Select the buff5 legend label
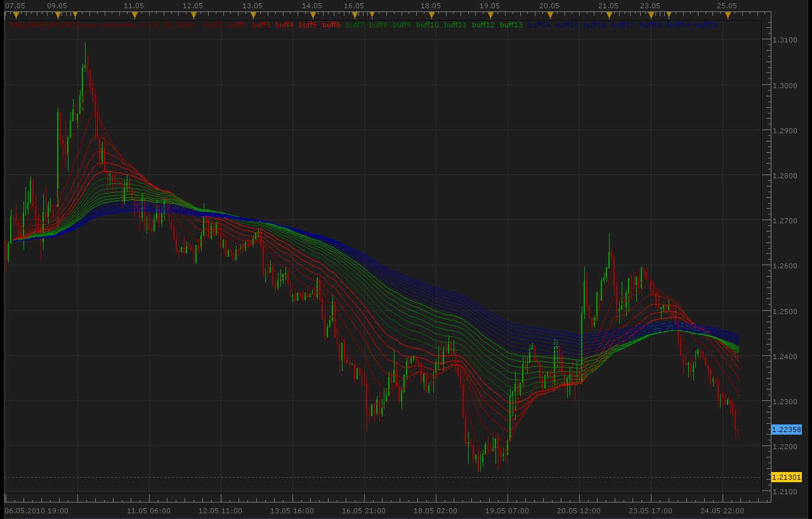The width and height of the screenshot is (812, 519). tap(308, 25)
